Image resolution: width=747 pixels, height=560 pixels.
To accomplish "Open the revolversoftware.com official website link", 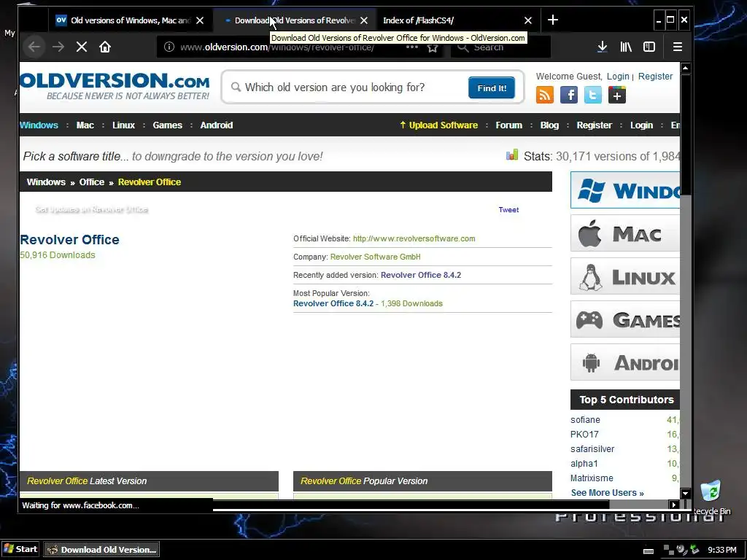I will pyautogui.click(x=414, y=238).
